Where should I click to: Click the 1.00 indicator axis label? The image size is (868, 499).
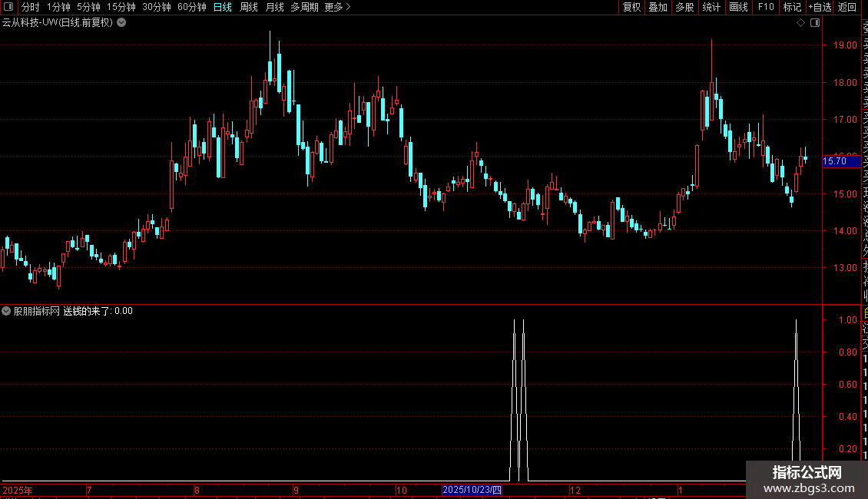coord(847,320)
